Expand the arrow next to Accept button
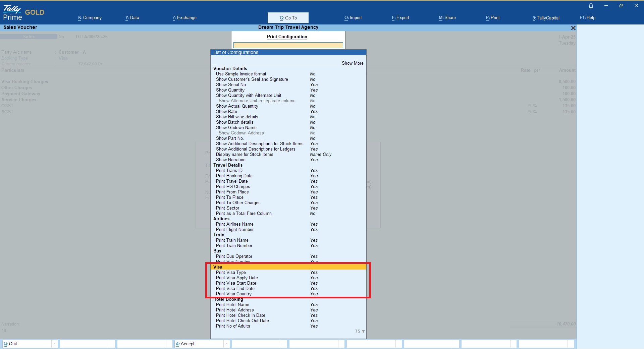Viewport: 644px width, 349px height. coord(226,344)
